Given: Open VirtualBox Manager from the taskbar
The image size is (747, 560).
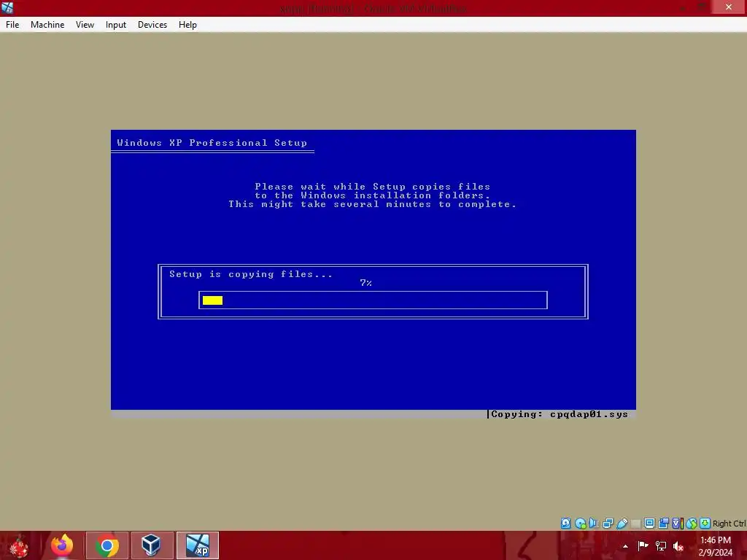Looking at the screenshot, I should pyautogui.click(x=152, y=545).
